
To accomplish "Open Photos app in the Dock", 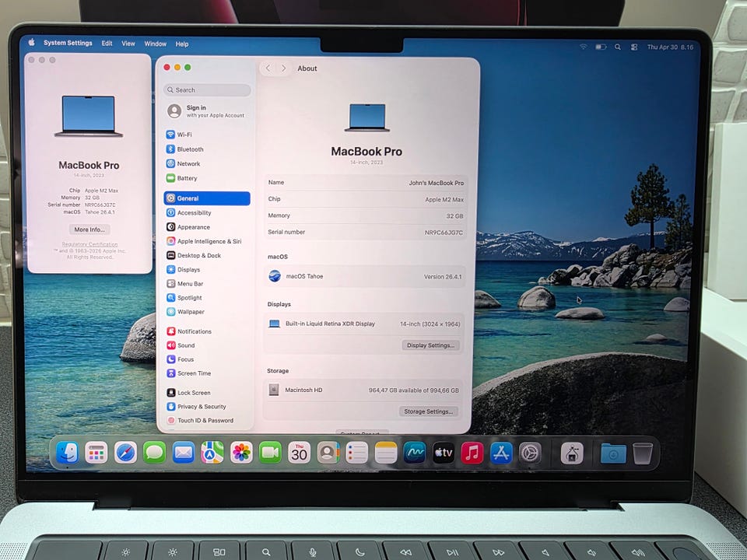I will tap(241, 453).
